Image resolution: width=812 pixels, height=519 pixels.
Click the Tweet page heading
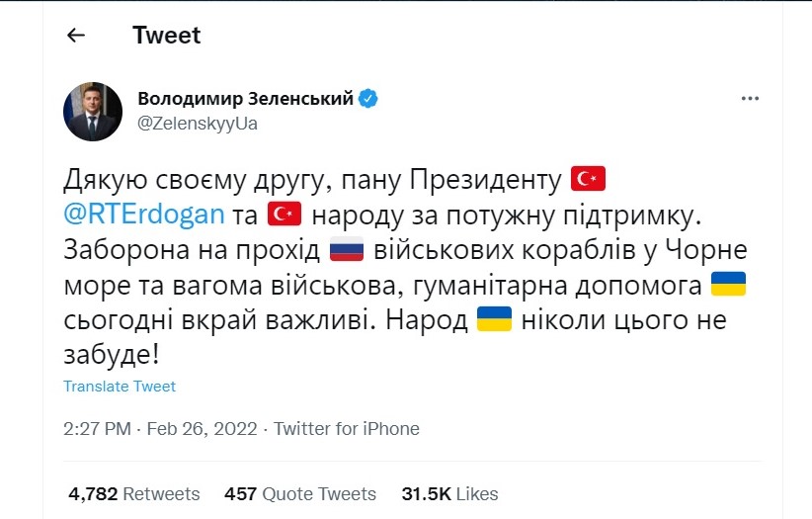pos(166,36)
